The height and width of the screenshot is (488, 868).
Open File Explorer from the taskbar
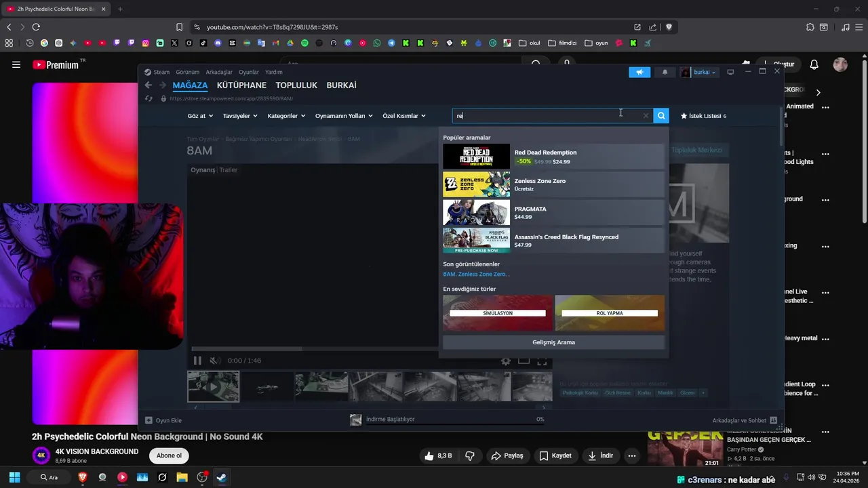(182, 477)
